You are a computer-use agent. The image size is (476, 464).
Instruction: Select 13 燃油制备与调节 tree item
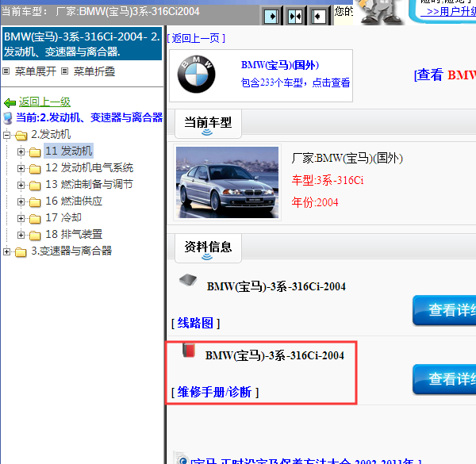coord(89,185)
